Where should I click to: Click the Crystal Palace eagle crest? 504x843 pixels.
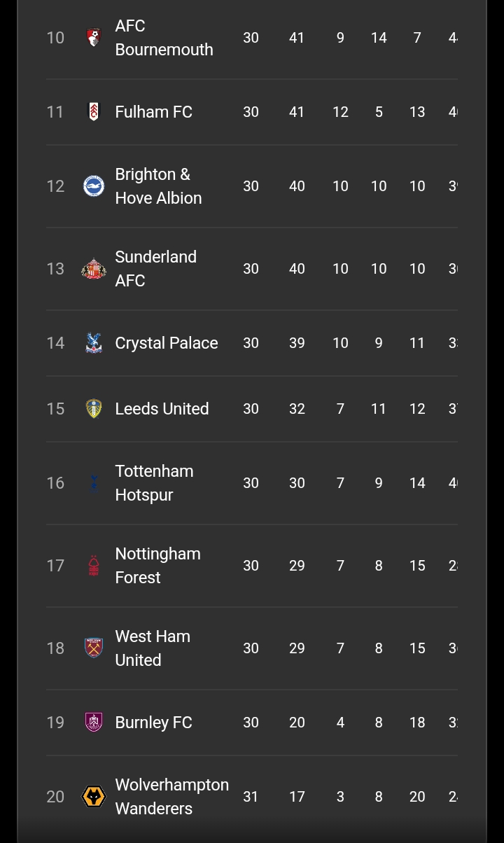(x=93, y=343)
